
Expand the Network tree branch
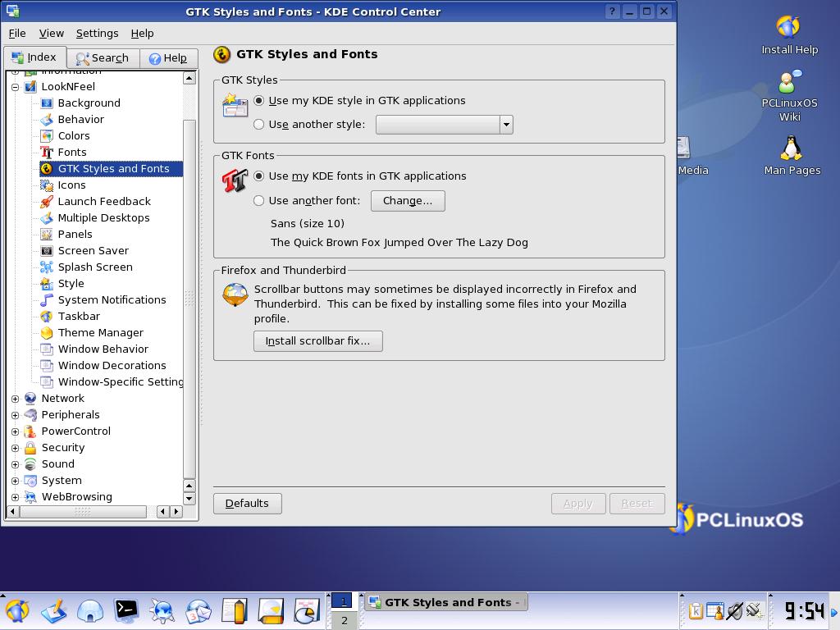pyautogui.click(x=15, y=399)
